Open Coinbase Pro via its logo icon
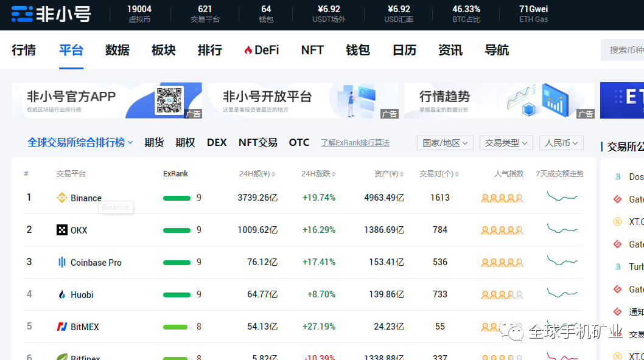This screenshot has width=644, height=360. click(x=61, y=262)
